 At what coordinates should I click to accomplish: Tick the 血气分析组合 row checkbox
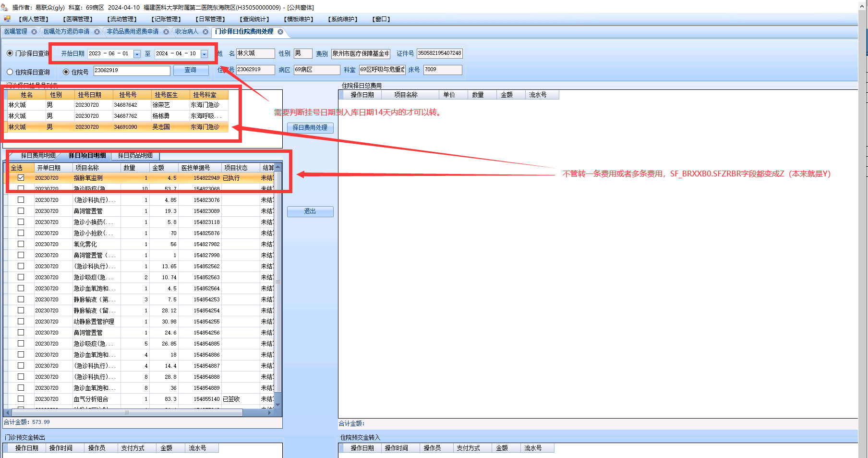(x=21, y=399)
